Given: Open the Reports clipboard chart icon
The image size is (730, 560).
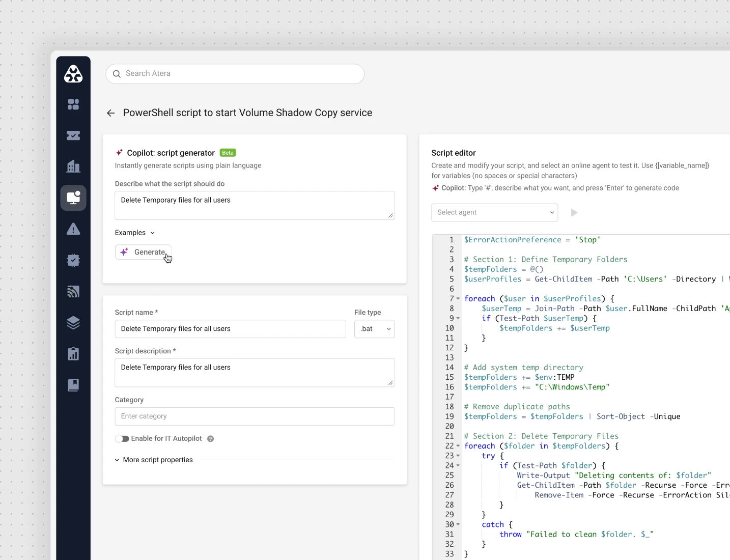Looking at the screenshot, I should coord(73,354).
